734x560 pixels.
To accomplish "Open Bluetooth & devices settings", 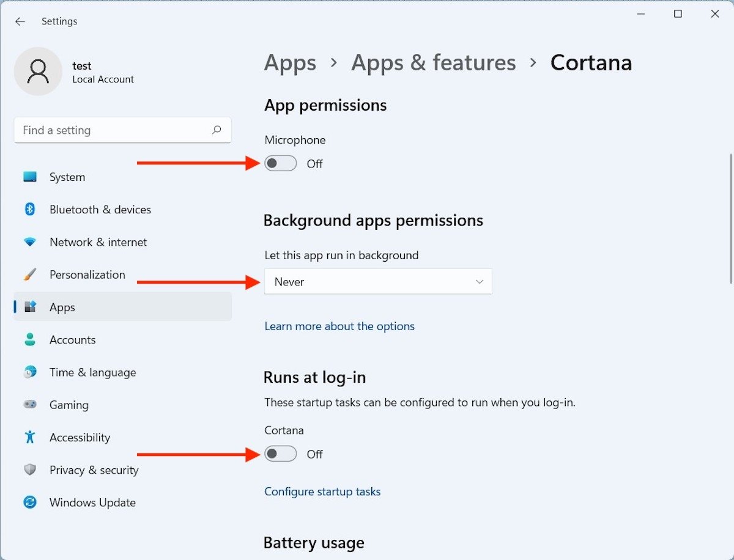I will [122, 210].
